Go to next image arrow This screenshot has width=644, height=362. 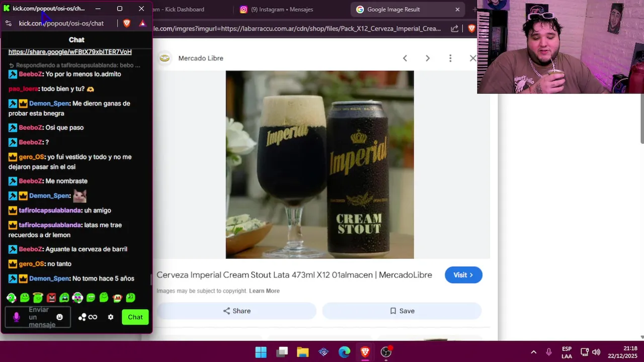pyautogui.click(x=428, y=58)
